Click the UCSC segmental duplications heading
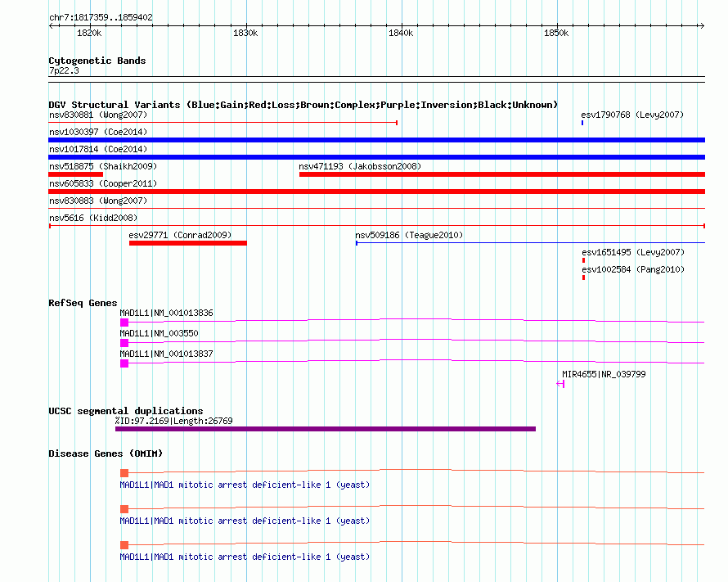Screen dimensions: 728x582 [x=125, y=411]
